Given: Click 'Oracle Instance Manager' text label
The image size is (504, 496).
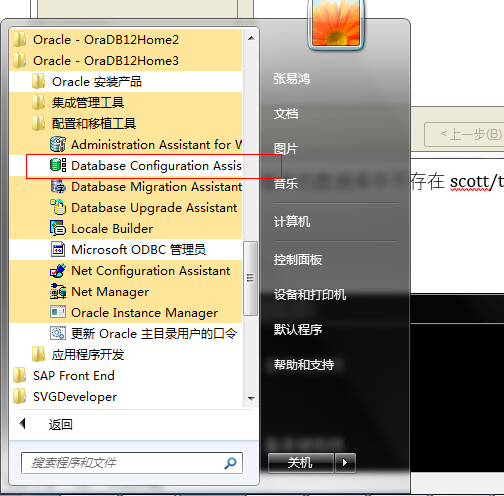Looking at the screenshot, I should [x=144, y=313].
